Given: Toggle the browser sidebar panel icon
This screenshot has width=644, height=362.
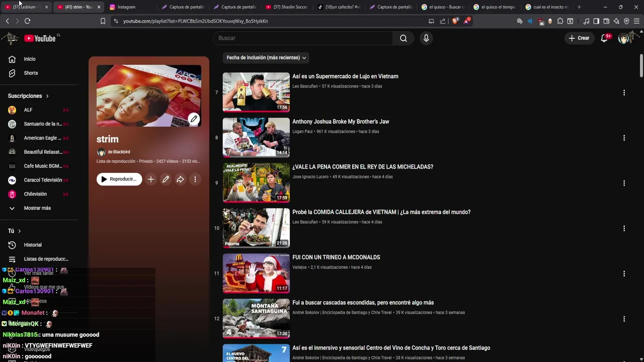Looking at the screenshot, I should tap(596, 21).
